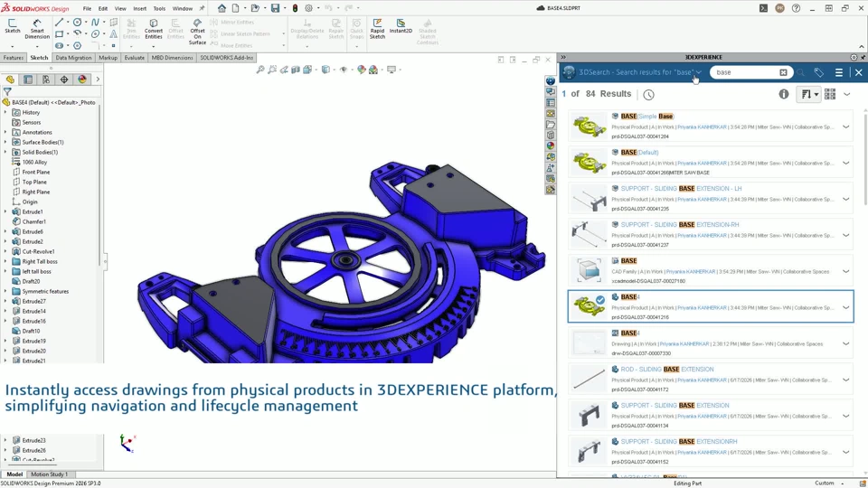Open recent searches clock icon
This screenshot has height=488, width=868.
point(649,95)
